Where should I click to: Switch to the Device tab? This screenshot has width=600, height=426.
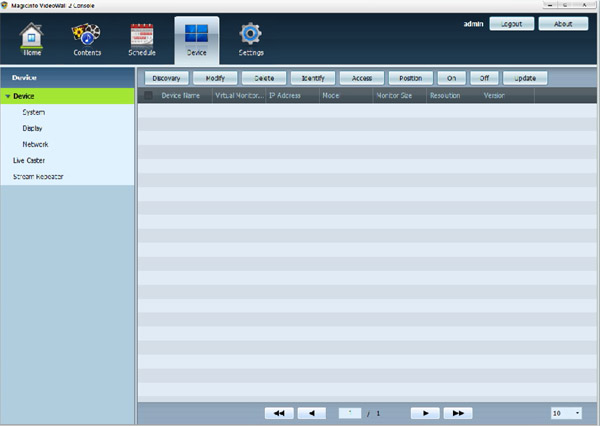196,40
